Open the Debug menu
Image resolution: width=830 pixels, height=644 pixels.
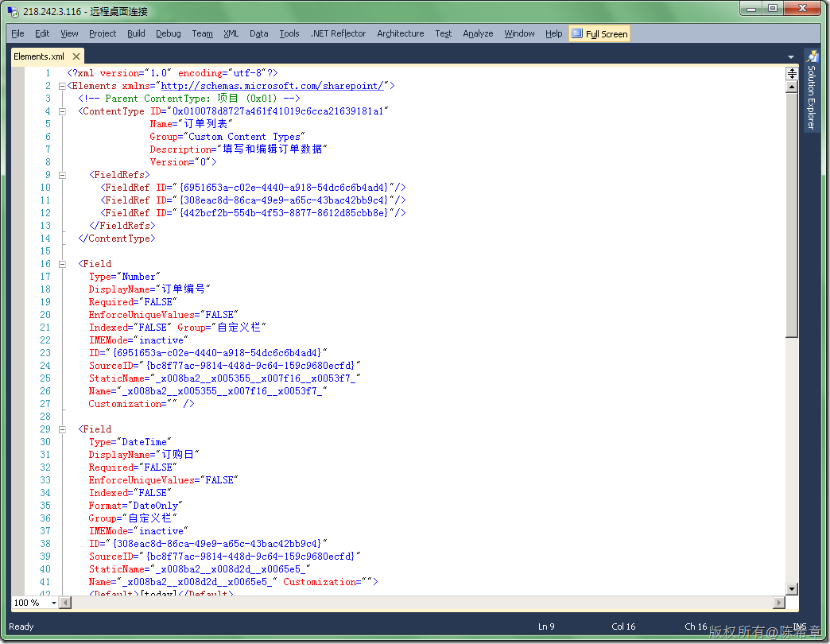pos(168,33)
